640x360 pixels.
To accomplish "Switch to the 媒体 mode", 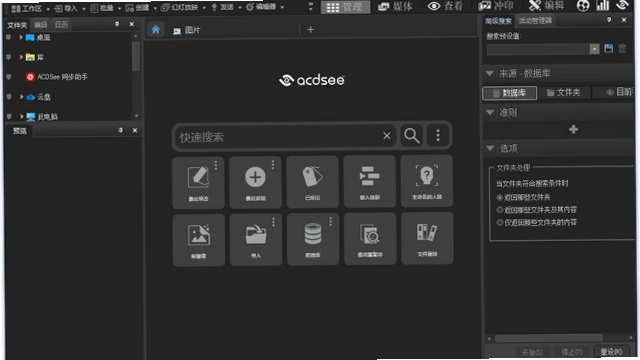I will tap(396, 6).
